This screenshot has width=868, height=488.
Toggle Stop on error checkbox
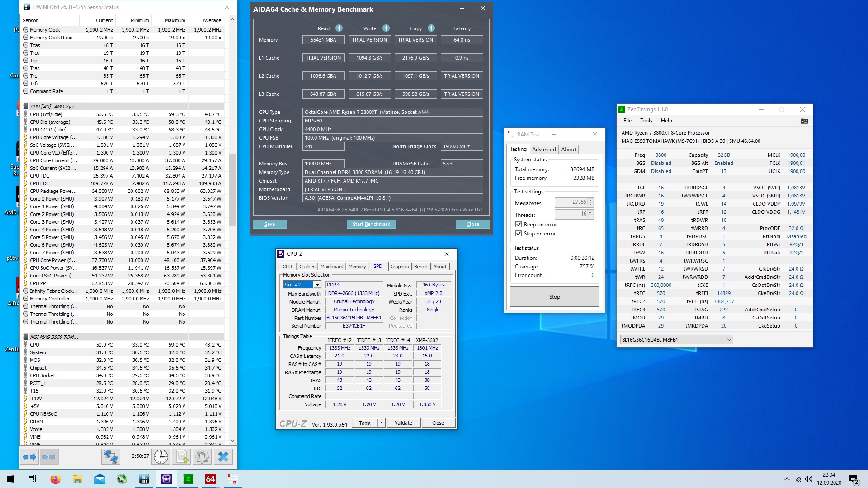(519, 234)
